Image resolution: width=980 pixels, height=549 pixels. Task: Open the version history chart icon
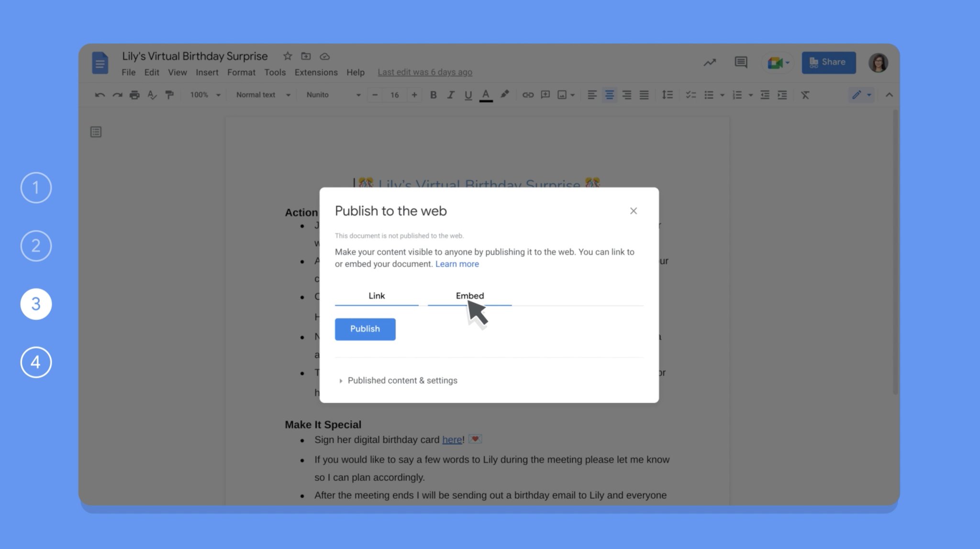click(x=710, y=62)
